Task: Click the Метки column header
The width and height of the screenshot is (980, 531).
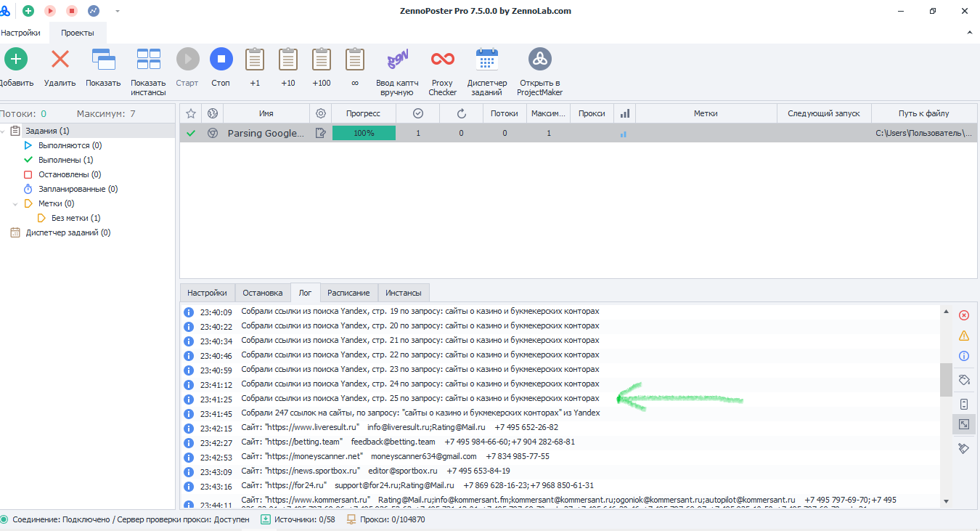Action: pos(706,113)
